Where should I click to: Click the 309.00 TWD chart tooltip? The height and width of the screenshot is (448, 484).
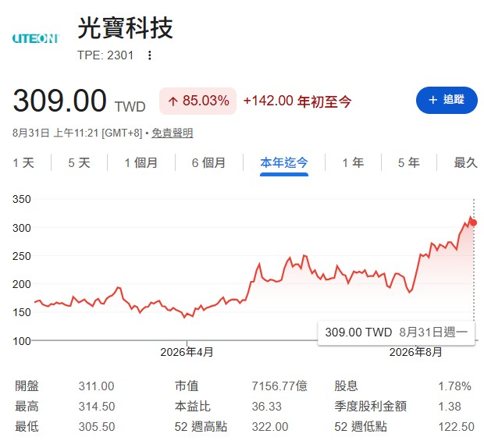click(397, 332)
